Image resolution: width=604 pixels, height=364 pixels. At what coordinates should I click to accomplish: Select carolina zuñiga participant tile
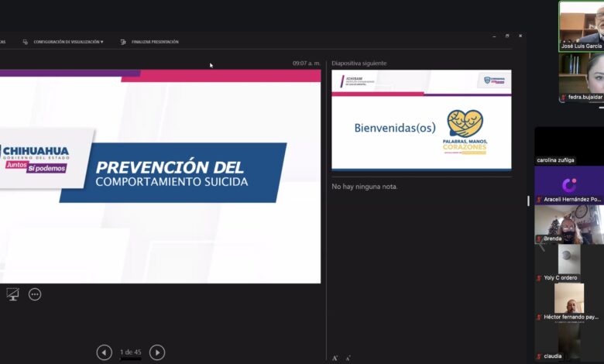[x=569, y=146]
